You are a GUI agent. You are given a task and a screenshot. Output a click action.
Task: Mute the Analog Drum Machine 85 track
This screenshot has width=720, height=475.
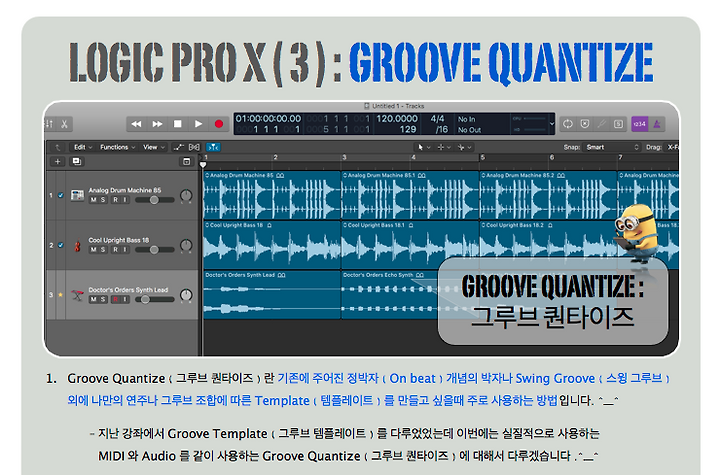[94, 200]
